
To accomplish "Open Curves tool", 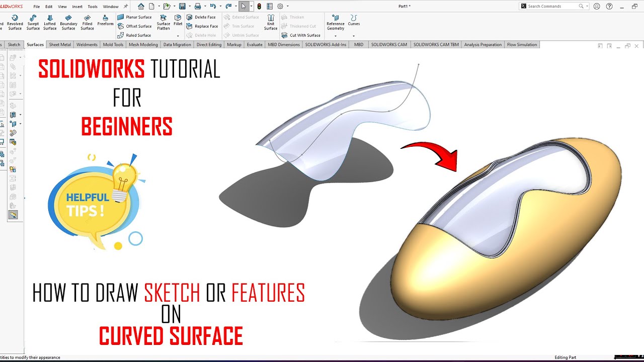I will pos(354,21).
